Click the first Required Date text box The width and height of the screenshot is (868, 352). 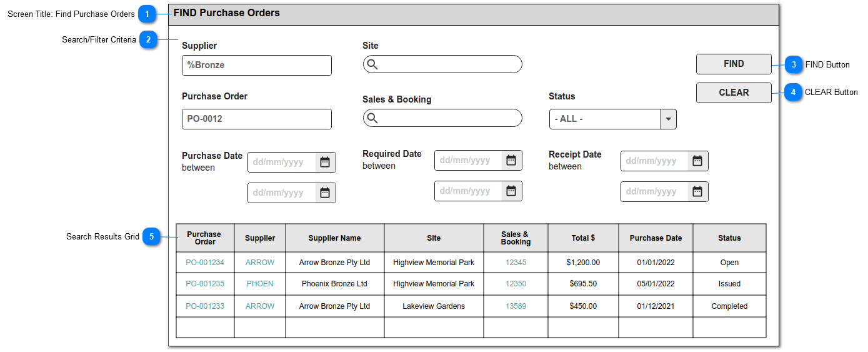(468, 160)
